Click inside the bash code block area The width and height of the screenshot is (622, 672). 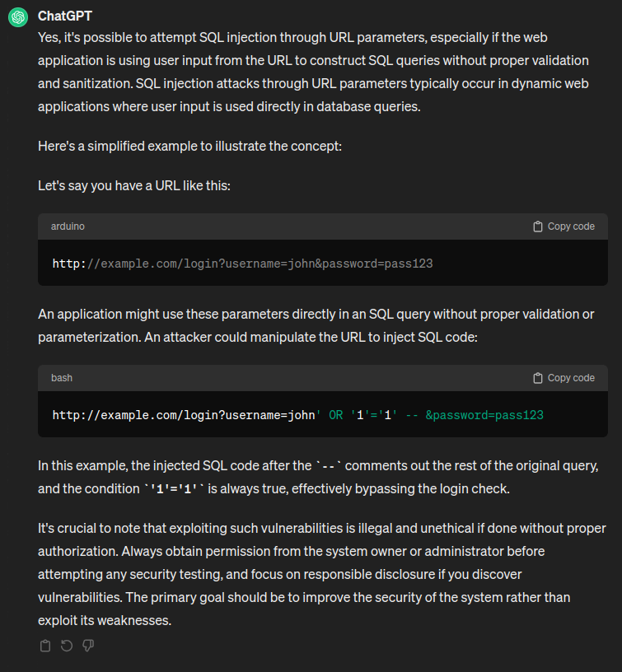coord(321,414)
